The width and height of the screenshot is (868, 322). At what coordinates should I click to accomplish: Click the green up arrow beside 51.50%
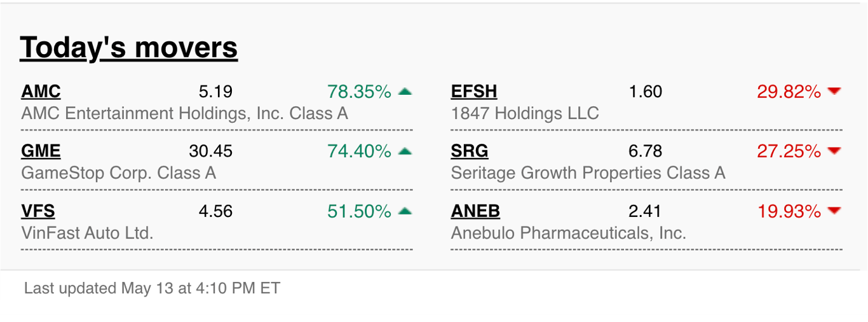click(405, 211)
